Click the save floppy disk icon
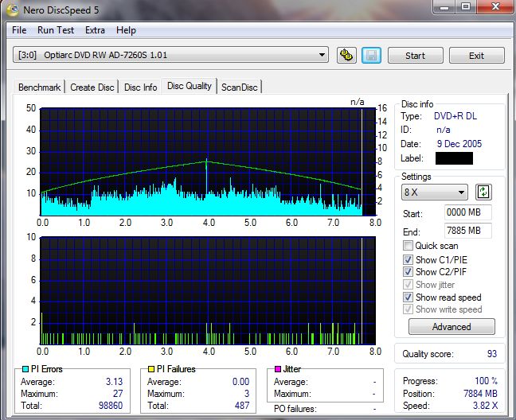 [x=371, y=55]
